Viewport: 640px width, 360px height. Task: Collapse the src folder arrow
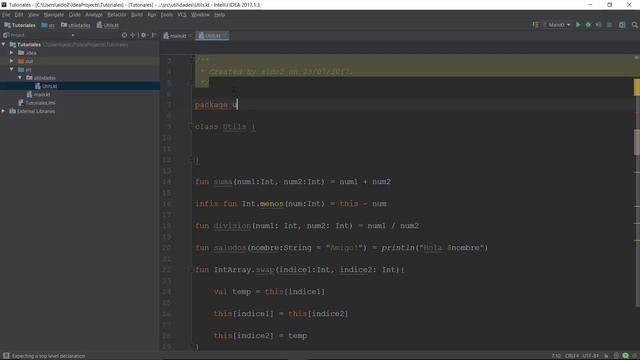(11, 69)
